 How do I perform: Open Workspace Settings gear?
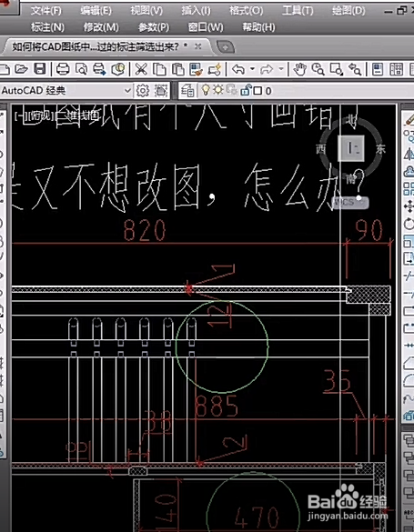click(x=143, y=91)
